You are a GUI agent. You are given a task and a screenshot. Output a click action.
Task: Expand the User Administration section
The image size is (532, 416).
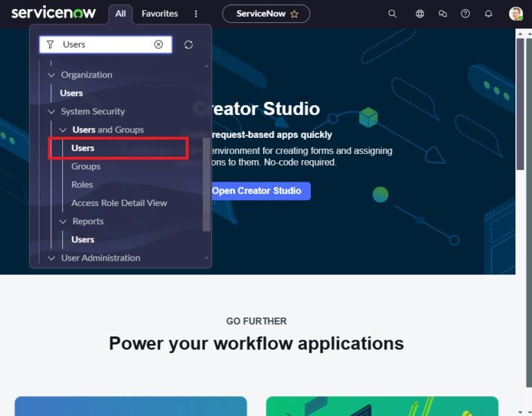pyautogui.click(x=51, y=258)
